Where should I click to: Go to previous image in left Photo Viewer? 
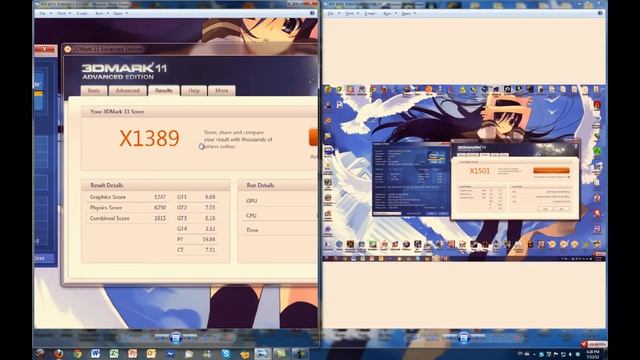(x=163, y=338)
